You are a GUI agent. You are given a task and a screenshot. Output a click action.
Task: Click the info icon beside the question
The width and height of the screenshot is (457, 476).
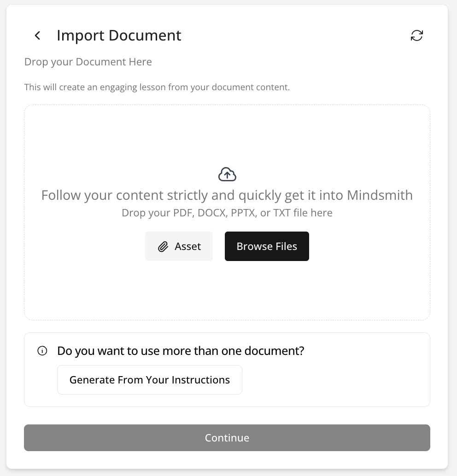click(x=42, y=351)
